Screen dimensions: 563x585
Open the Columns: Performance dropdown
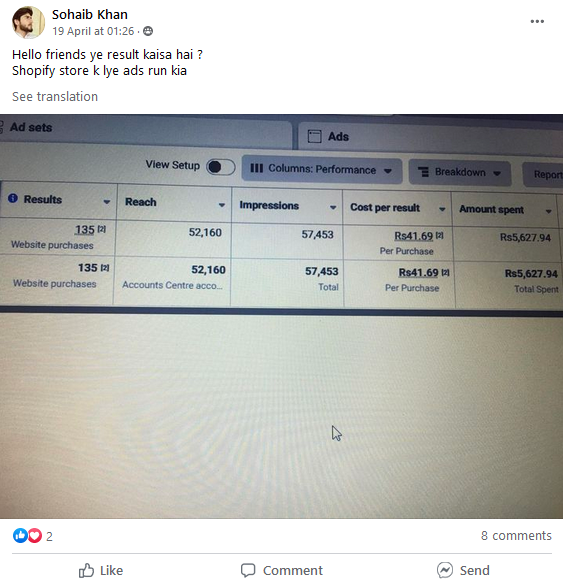[322, 169]
